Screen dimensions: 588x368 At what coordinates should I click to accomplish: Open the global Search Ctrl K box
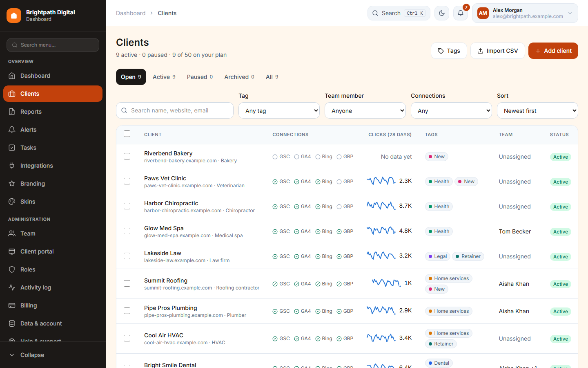(399, 13)
